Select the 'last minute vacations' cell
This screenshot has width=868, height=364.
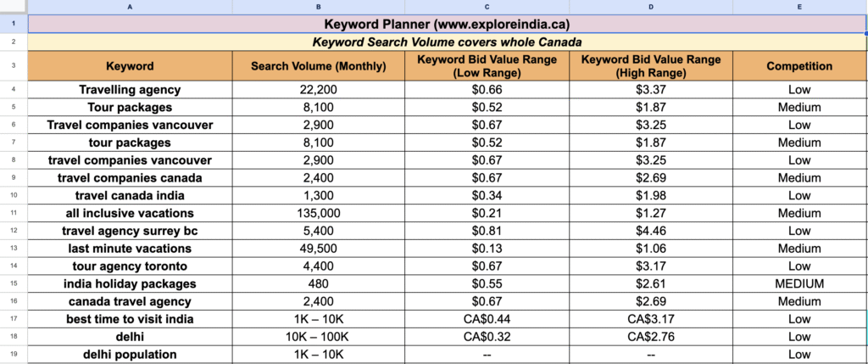point(130,249)
